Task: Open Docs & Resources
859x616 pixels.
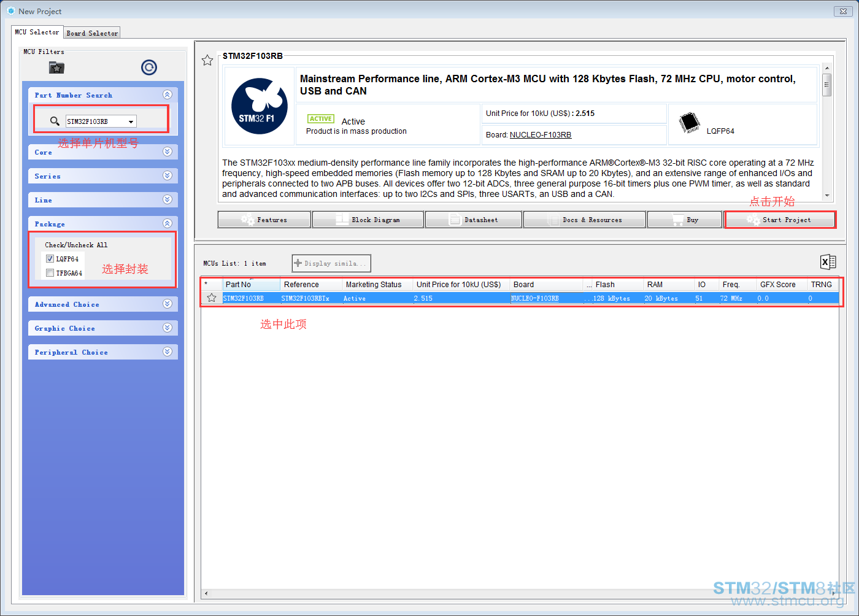Action: coord(585,220)
